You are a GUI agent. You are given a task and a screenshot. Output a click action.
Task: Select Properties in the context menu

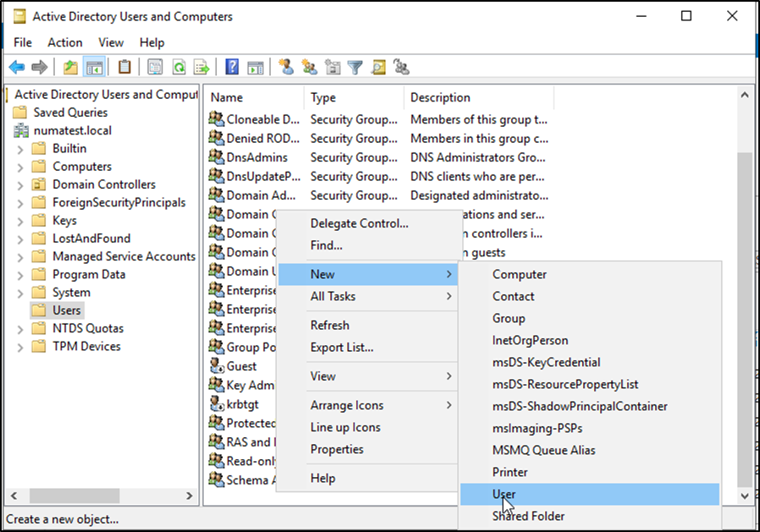pos(337,449)
